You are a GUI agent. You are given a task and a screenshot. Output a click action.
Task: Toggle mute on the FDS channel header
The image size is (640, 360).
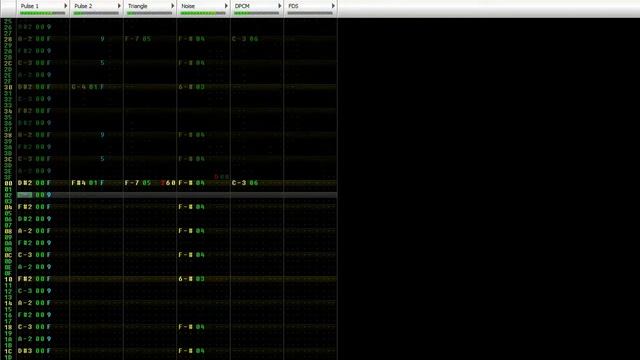point(293,6)
